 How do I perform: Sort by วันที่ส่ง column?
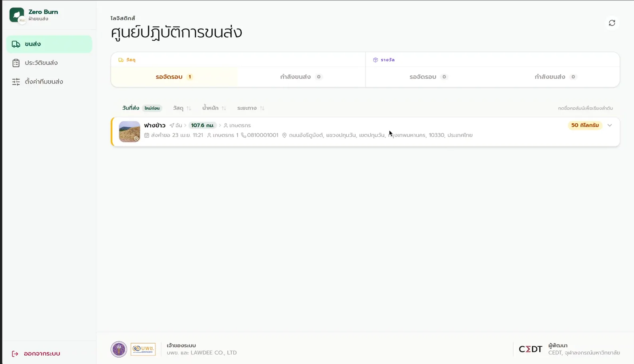pos(131,108)
